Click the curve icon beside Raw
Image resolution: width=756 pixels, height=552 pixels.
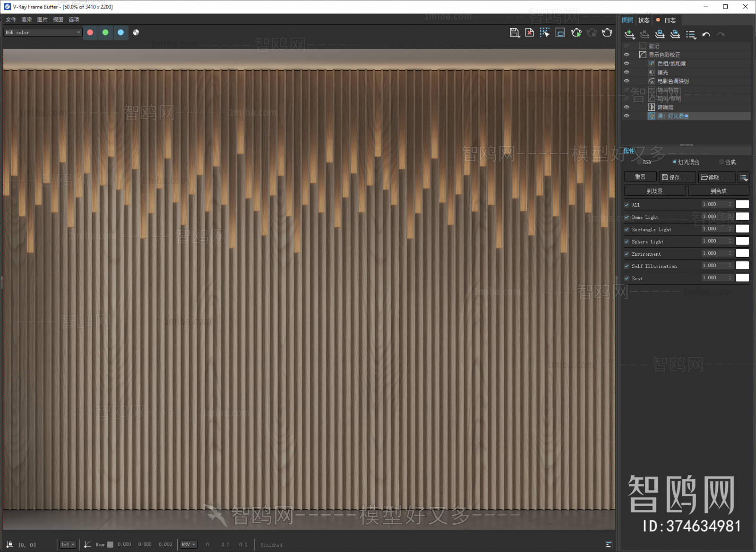[x=87, y=544]
